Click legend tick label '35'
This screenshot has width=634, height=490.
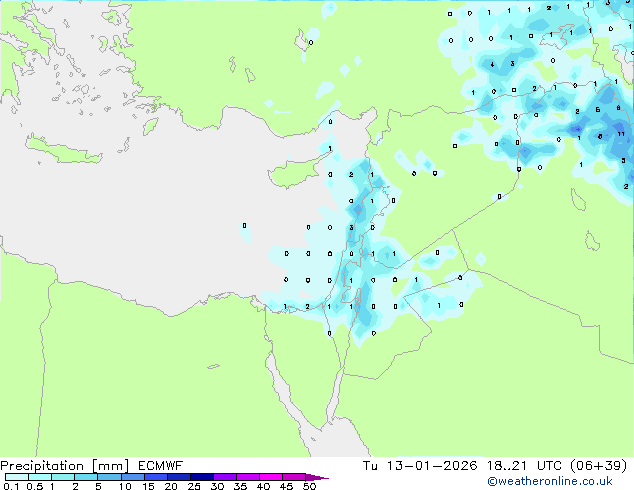240,486
